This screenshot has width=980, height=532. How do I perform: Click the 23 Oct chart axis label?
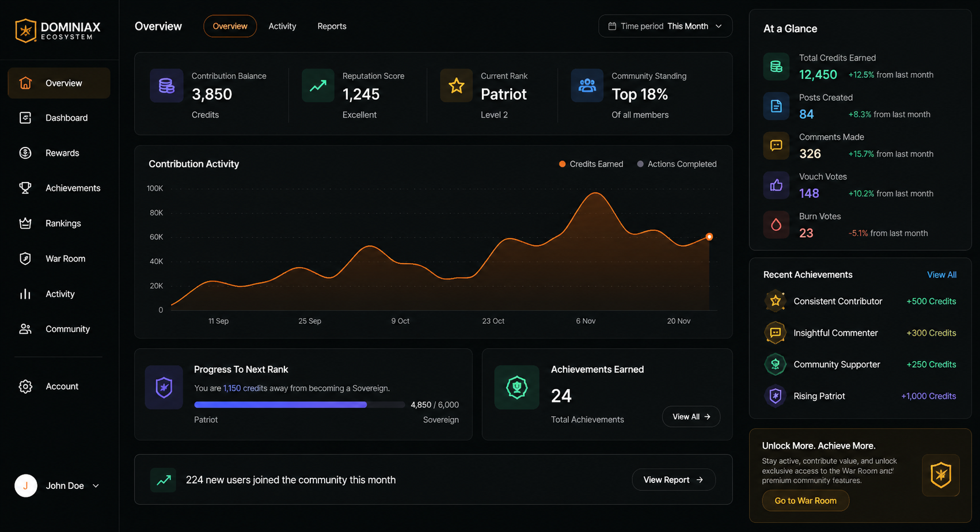[x=493, y=321]
